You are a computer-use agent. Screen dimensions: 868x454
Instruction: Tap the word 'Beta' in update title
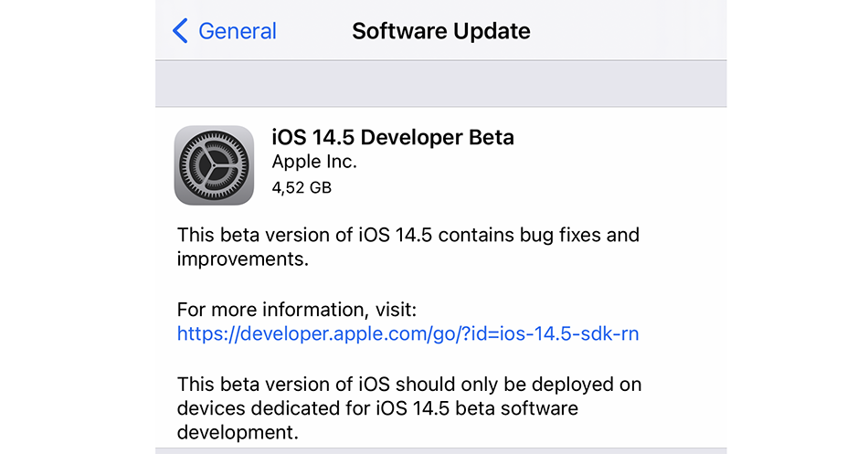[492, 137]
